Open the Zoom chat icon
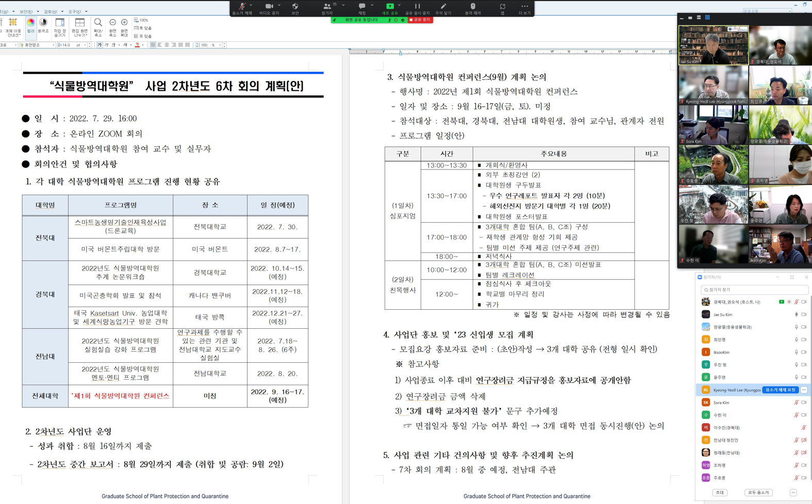The width and height of the screenshot is (812, 504). point(362,8)
